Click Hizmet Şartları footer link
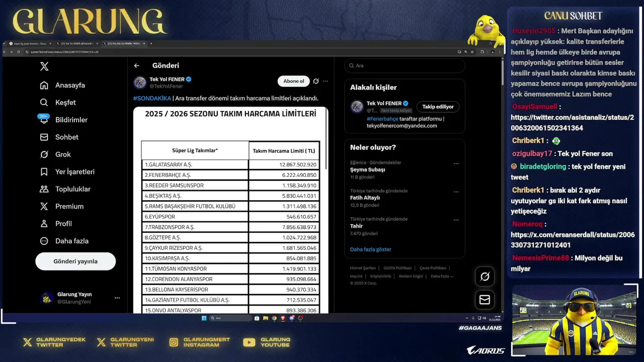The image size is (644, 362). [363, 268]
